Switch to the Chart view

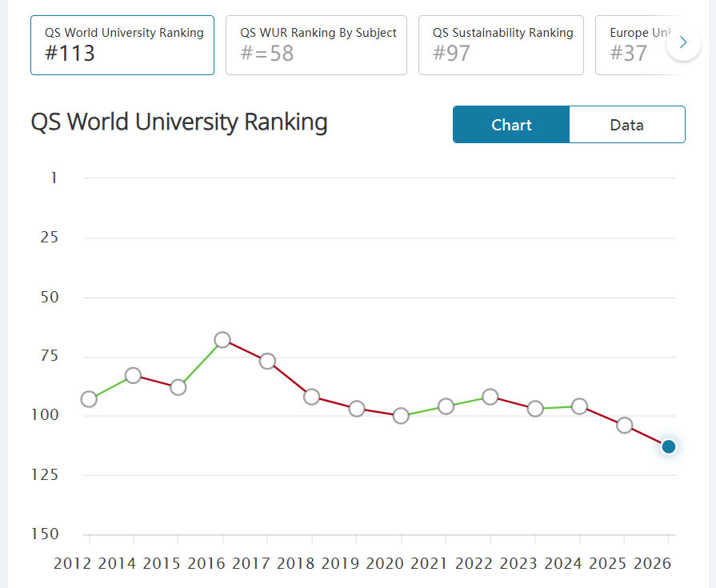(x=511, y=125)
